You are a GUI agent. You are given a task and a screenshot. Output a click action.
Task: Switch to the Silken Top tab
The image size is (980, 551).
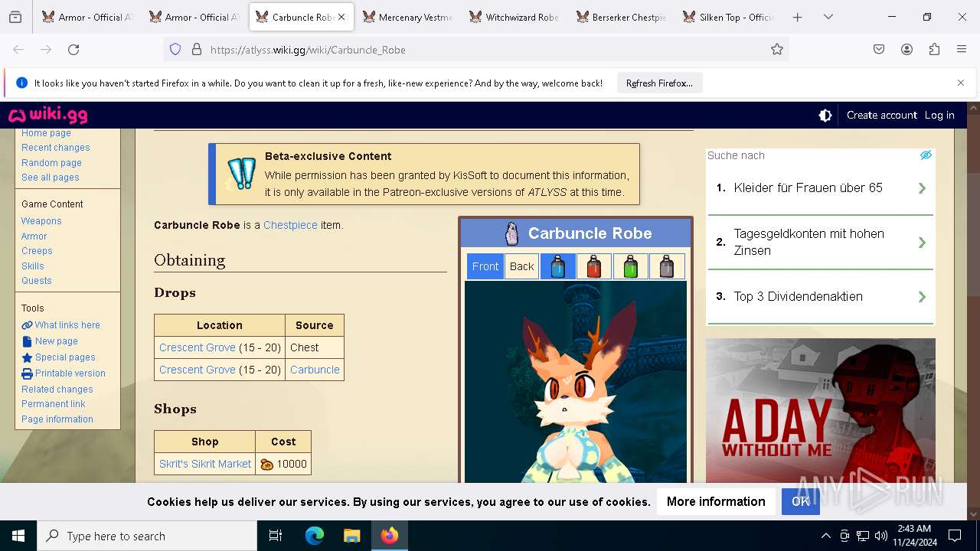click(x=728, y=17)
